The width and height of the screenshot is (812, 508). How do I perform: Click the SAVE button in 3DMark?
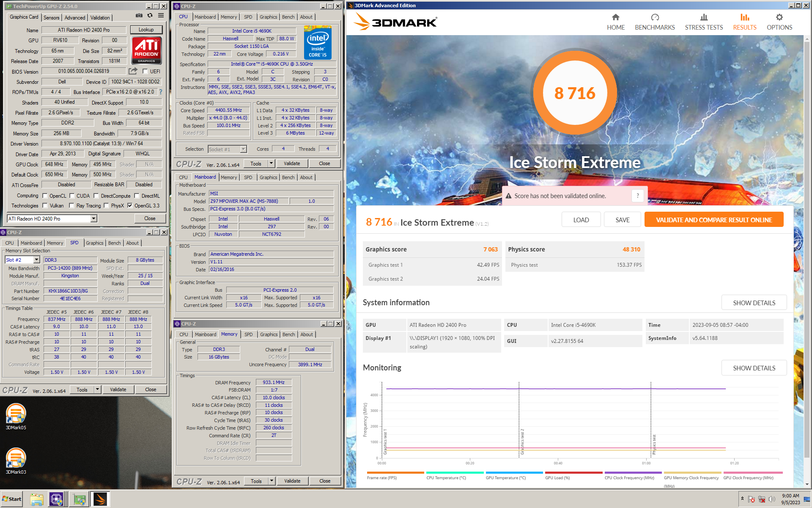(622, 220)
